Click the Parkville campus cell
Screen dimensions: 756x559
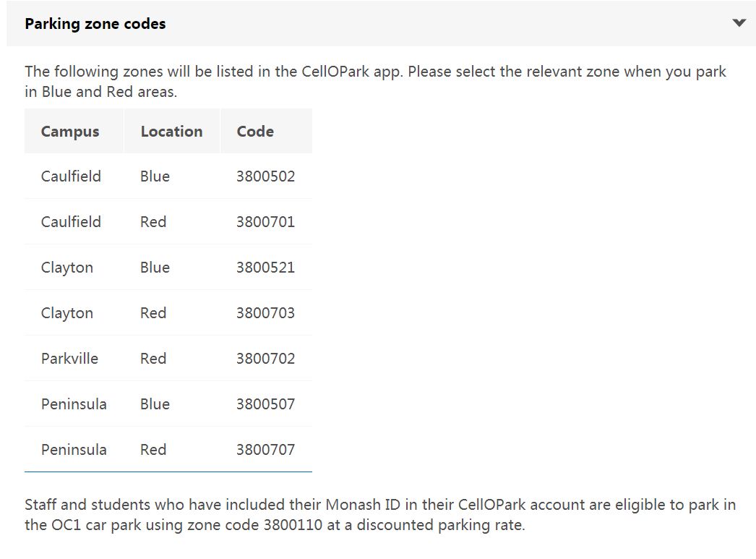coord(69,359)
